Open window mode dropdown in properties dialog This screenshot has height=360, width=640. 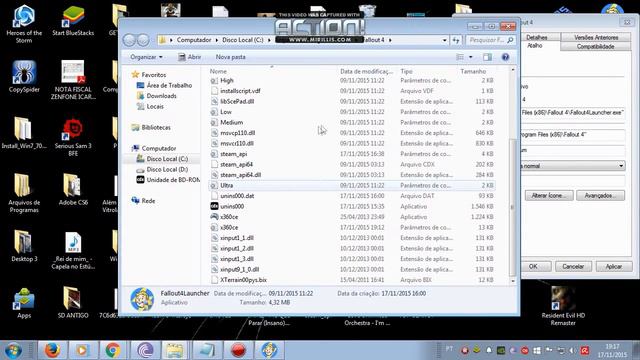click(x=621, y=166)
